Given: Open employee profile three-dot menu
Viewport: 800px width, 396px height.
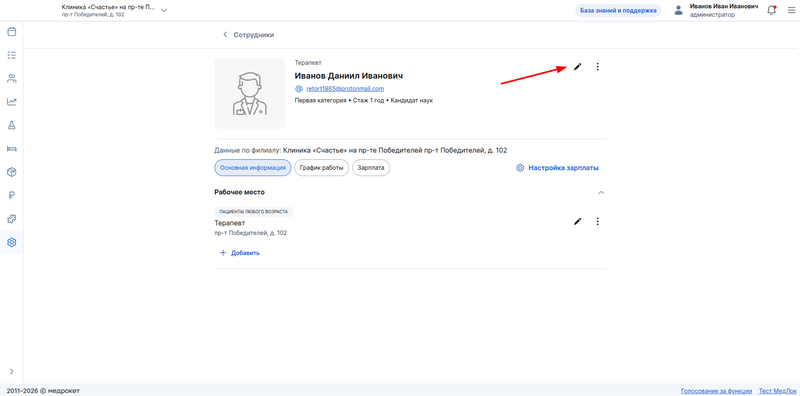Looking at the screenshot, I should [598, 66].
